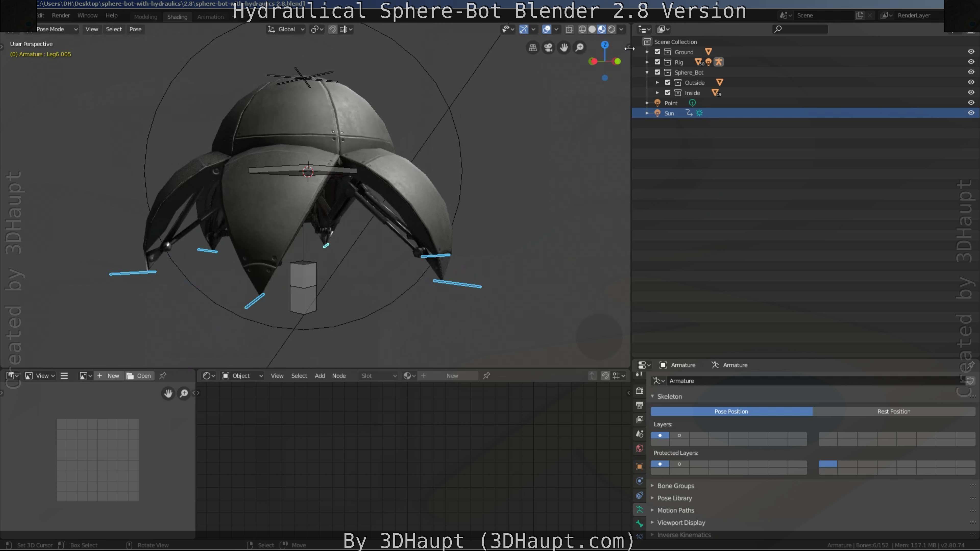Toggle show gizmo button
The width and height of the screenshot is (980, 551).
[x=523, y=29]
